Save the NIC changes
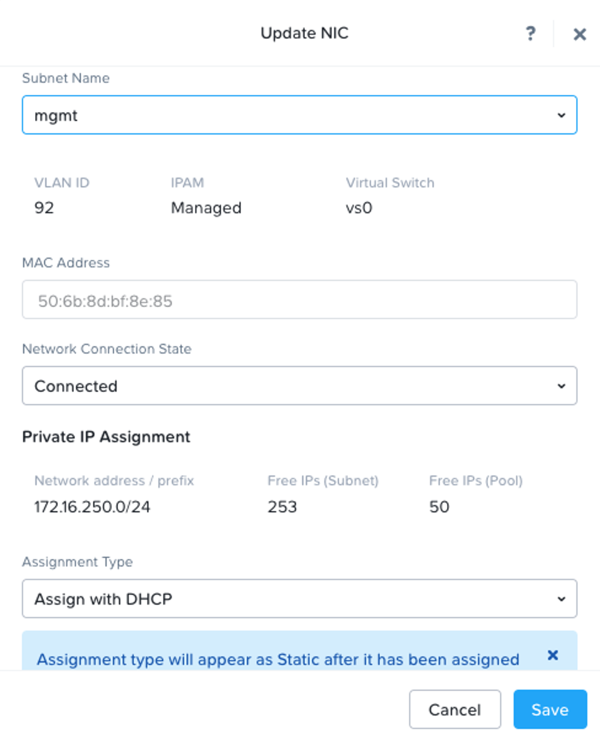The image size is (600, 742). pyautogui.click(x=550, y=709)
